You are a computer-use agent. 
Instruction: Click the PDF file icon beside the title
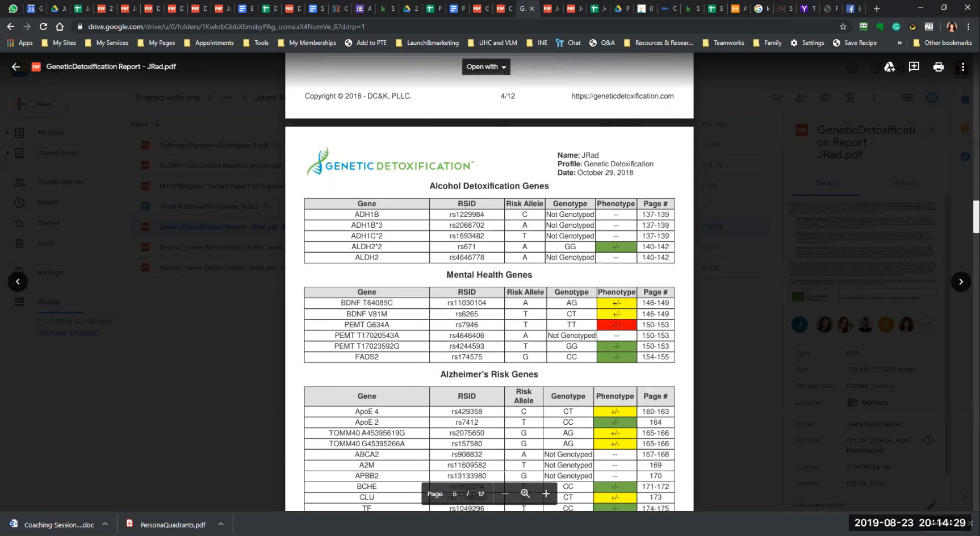click(36, 67)
